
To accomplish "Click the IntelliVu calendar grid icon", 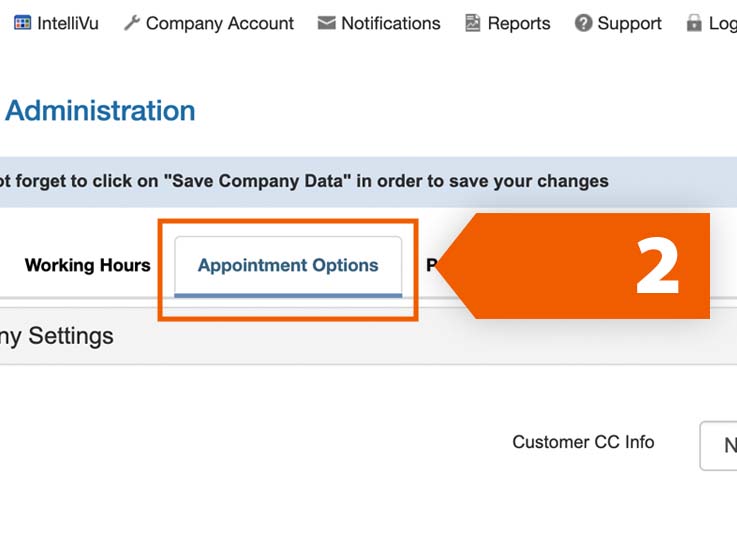I will pos(22,23).
